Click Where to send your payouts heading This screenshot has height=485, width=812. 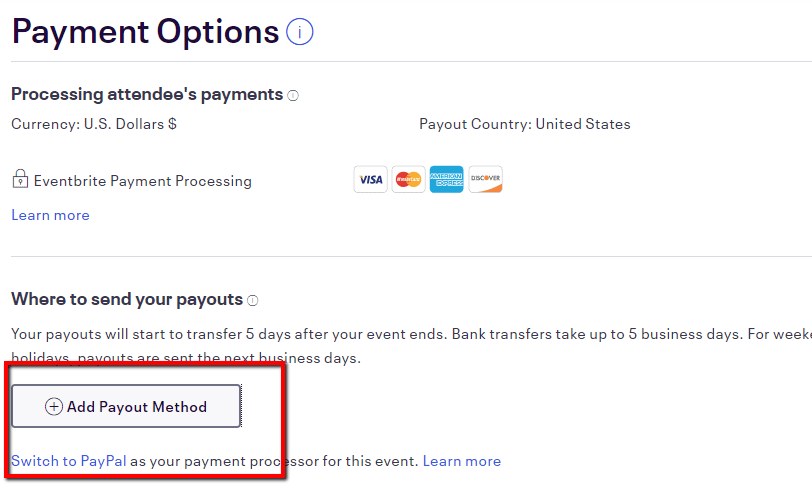127,300
